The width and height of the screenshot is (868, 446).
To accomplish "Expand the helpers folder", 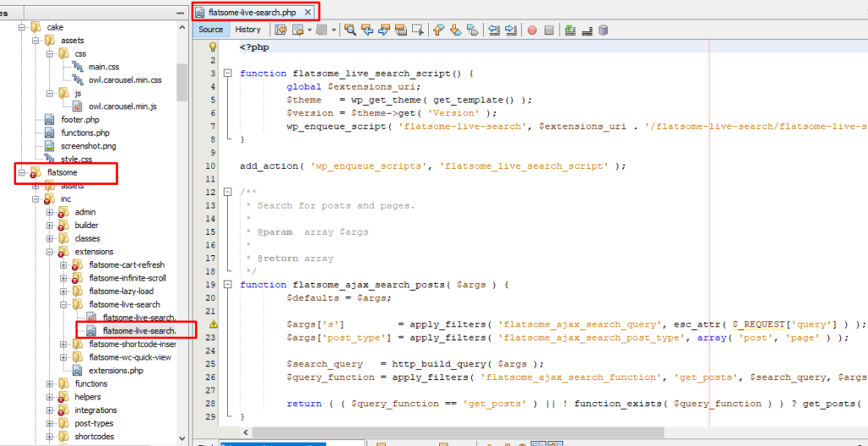I will [50, 397].
